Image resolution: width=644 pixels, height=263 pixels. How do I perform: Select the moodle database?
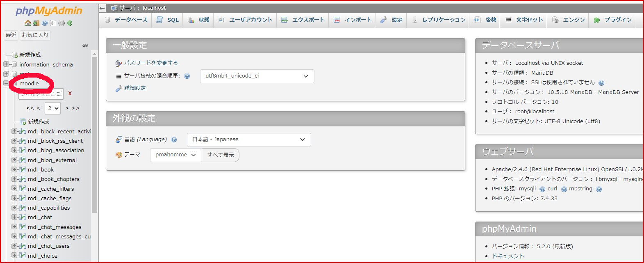tap(29, 84)
